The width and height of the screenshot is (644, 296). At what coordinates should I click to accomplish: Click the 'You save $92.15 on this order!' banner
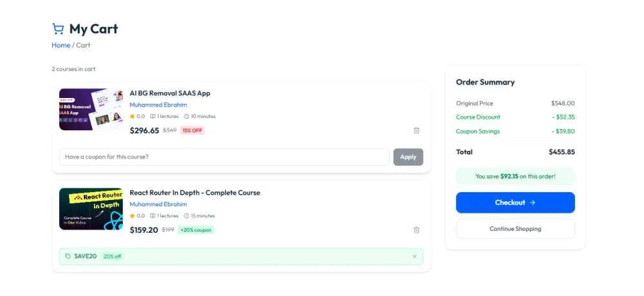coord(515,176)
